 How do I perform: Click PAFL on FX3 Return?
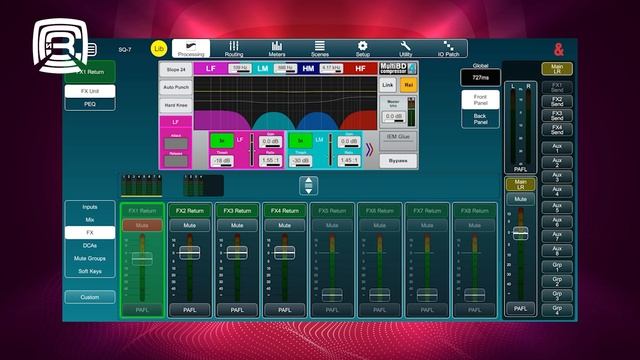tap(237, 310)
